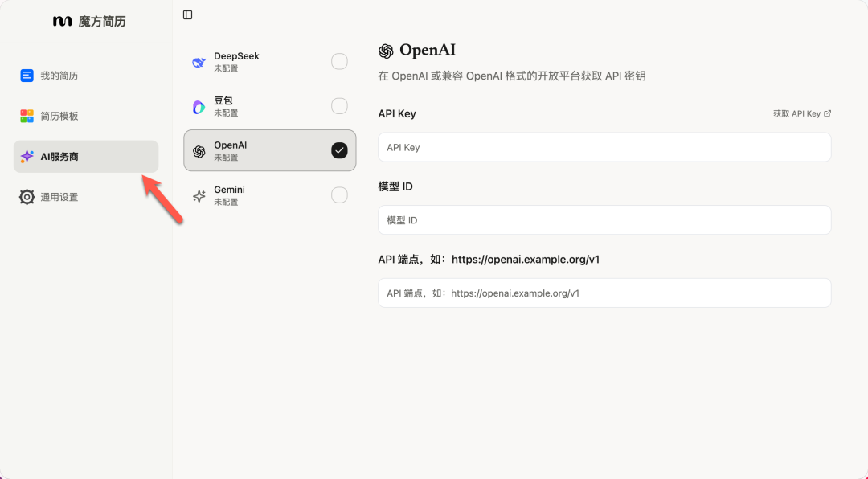Focus the 模型 ID input field
868x479 pixels.
tap(604, 220)
